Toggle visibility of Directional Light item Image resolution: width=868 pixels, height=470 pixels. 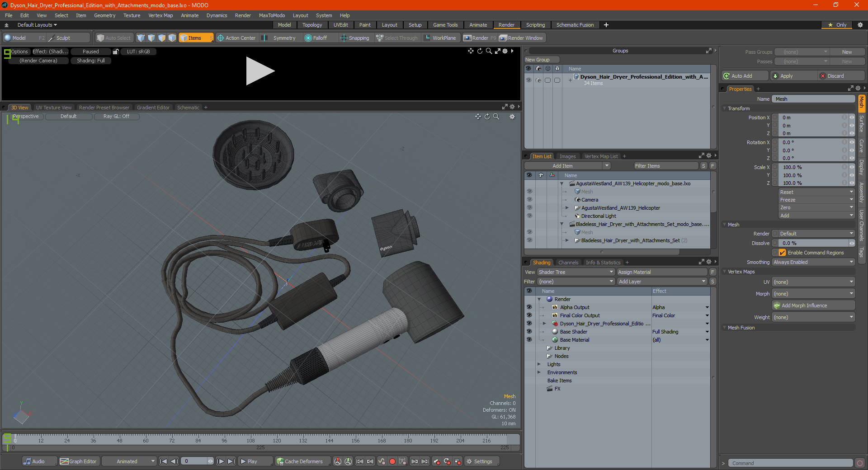pos(529,216)
